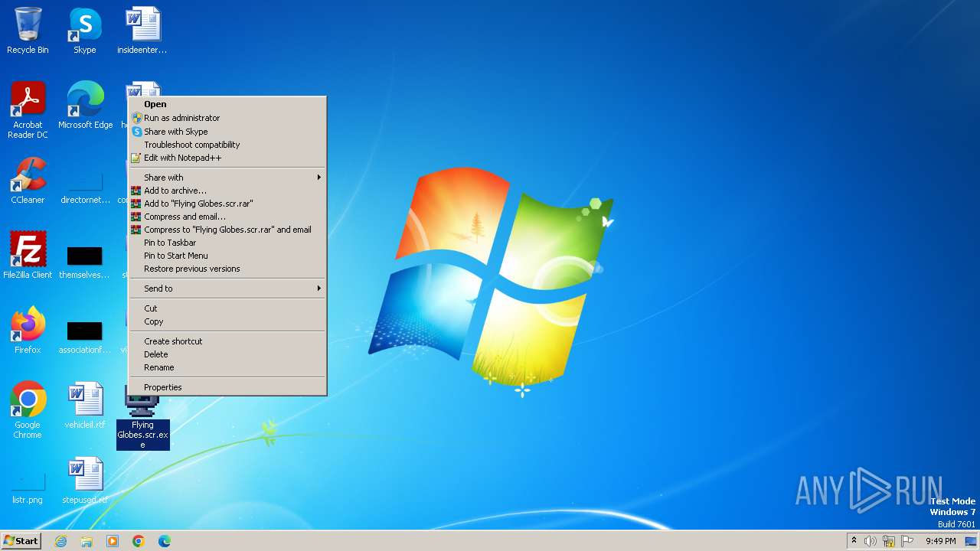Choose Share with Skype

coord(227,132)
